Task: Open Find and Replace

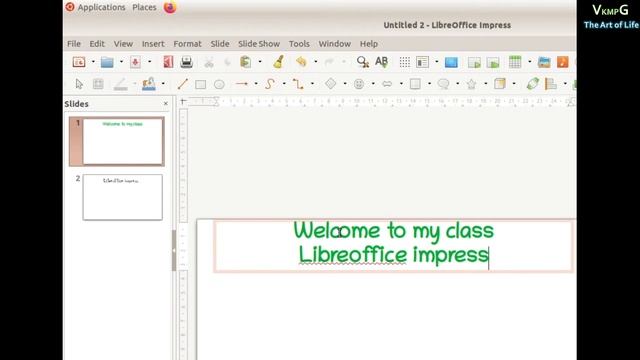Action: (362, 62)
